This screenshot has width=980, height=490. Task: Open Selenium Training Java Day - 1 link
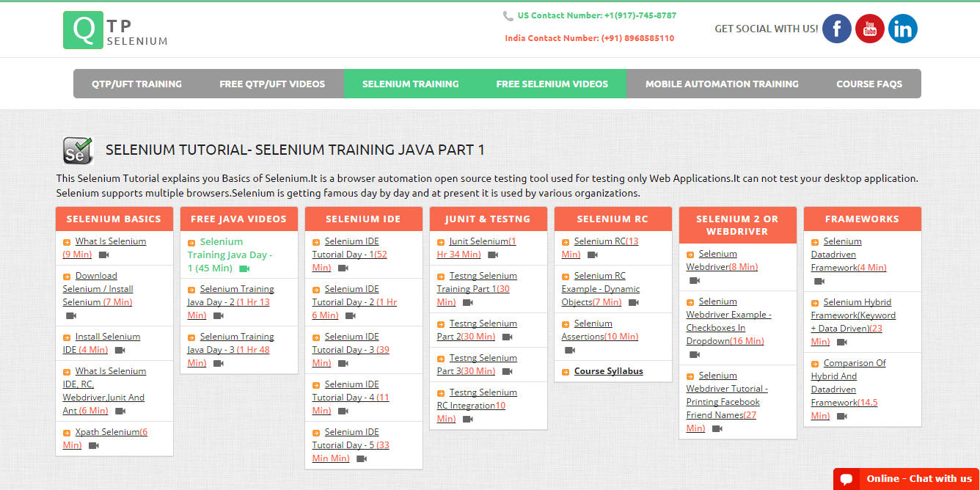230,255
